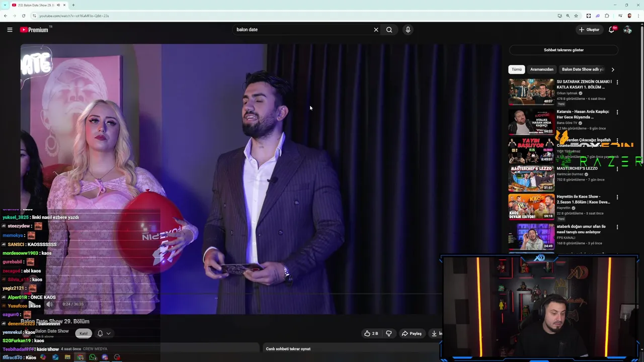644x362 pixels.
Task: Open tab search dropdown arrow
Action: [x=5, y=5]
